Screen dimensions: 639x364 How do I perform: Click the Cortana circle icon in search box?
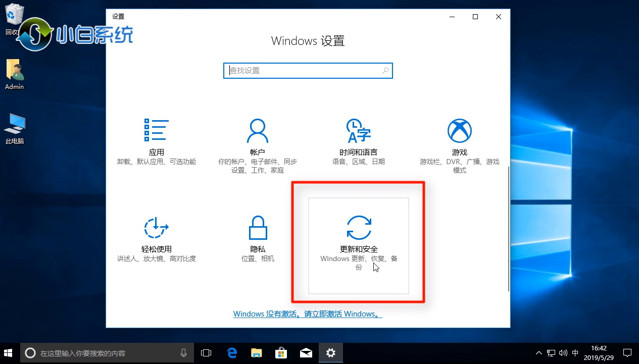30,353
